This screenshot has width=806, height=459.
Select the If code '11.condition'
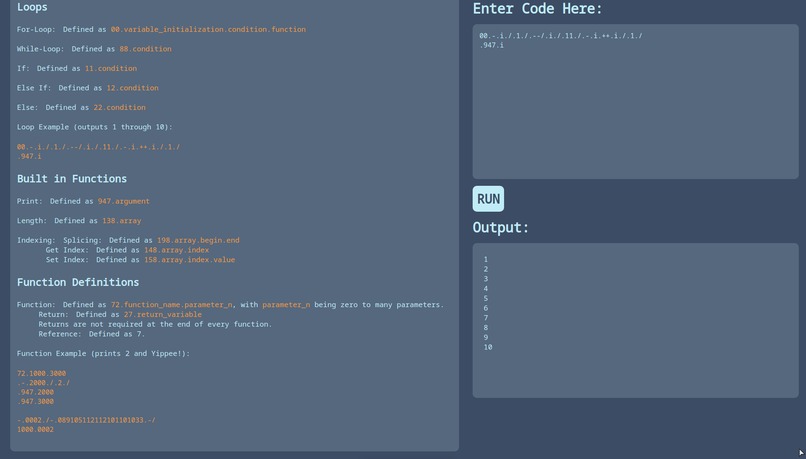(x=111, y=68)
